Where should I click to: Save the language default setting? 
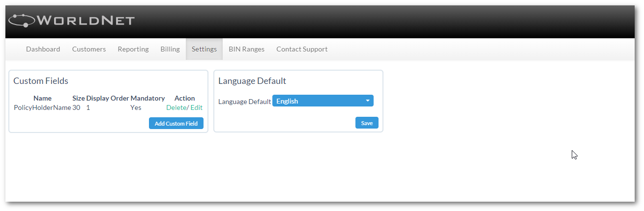367,123
